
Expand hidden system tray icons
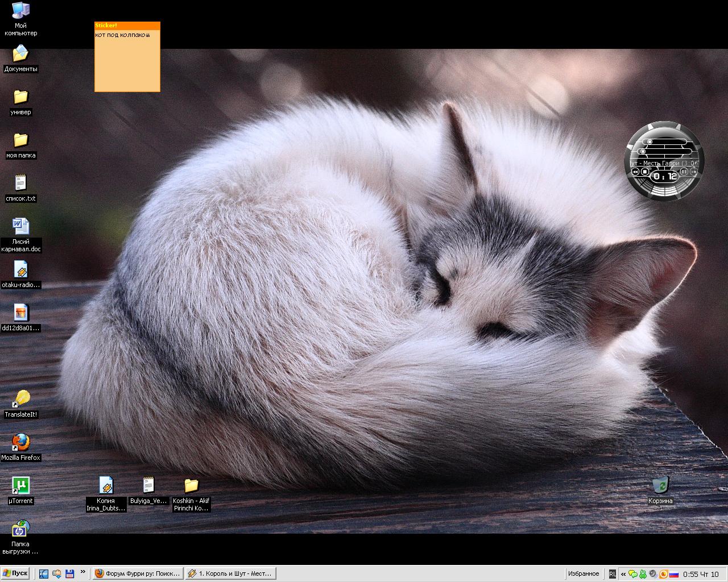(623, 574)
